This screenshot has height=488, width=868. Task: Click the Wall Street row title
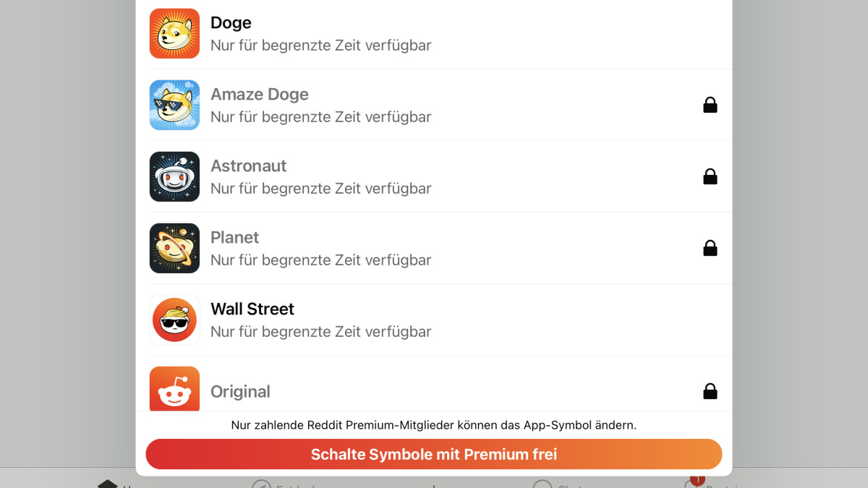pyautogui.click(x=252, y=309)
